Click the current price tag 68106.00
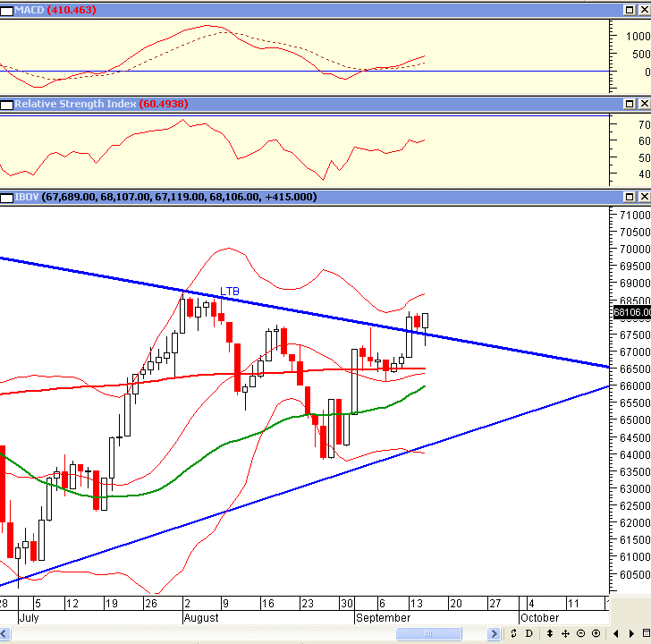 [x=632, y=312]
